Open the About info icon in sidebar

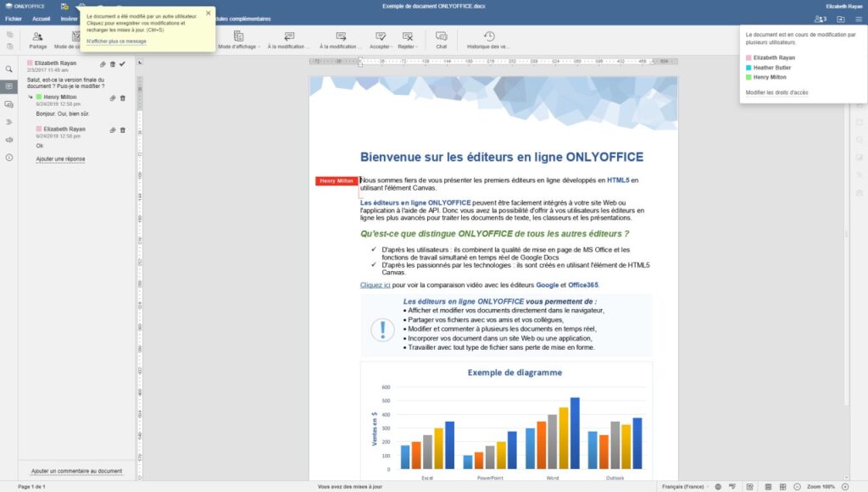(8, 158)
